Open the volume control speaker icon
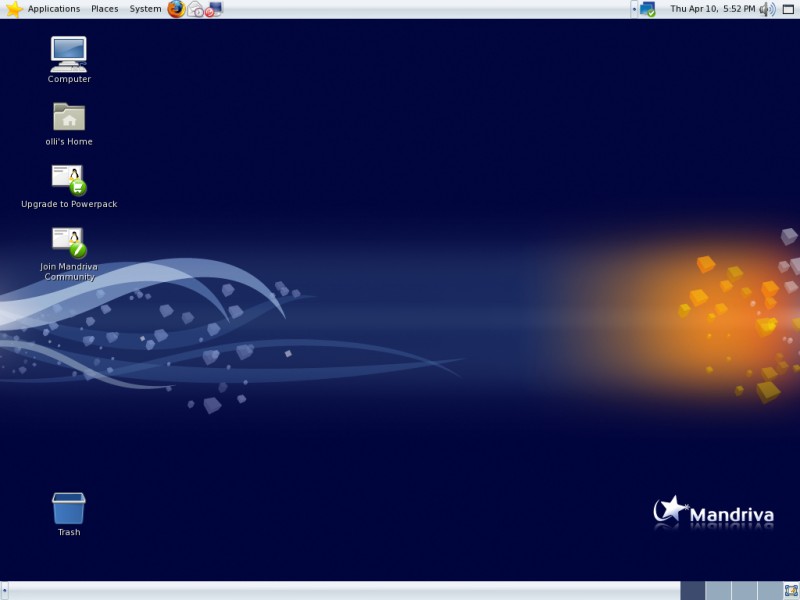This screenshot has width=800, height=600. click(767, 9)
